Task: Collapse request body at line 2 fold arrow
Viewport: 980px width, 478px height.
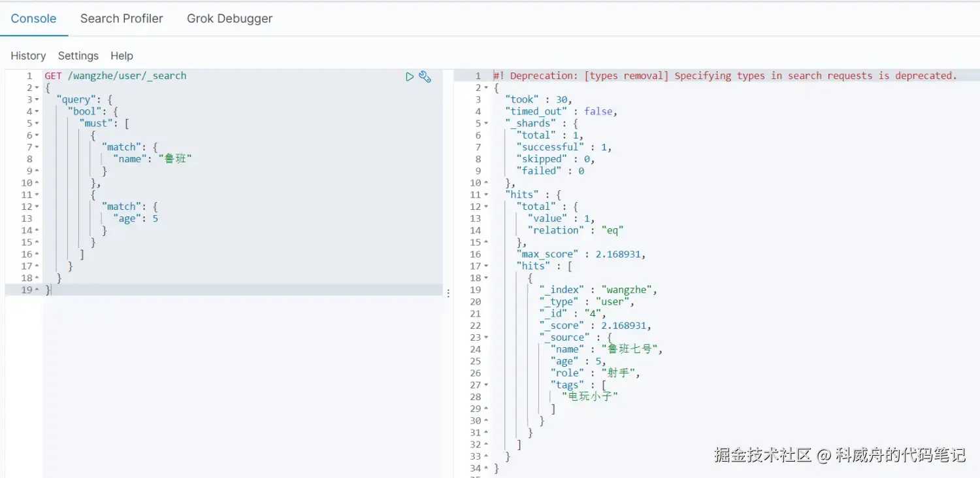Action: click(37, 88)
